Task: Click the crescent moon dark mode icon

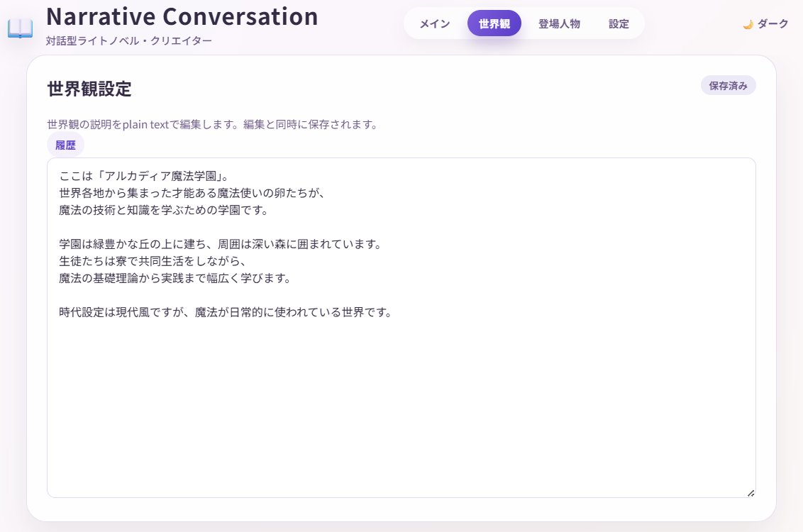Action: point(748,23)
